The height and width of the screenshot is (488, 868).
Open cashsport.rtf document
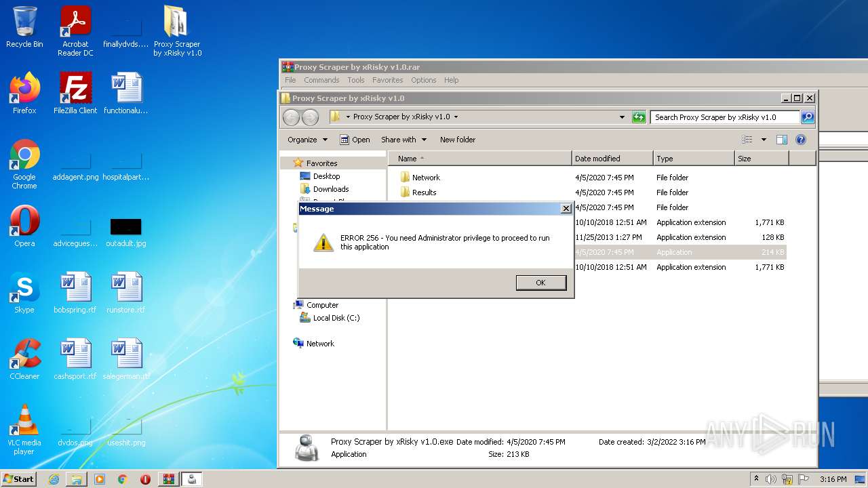click(x=75, y=359)
